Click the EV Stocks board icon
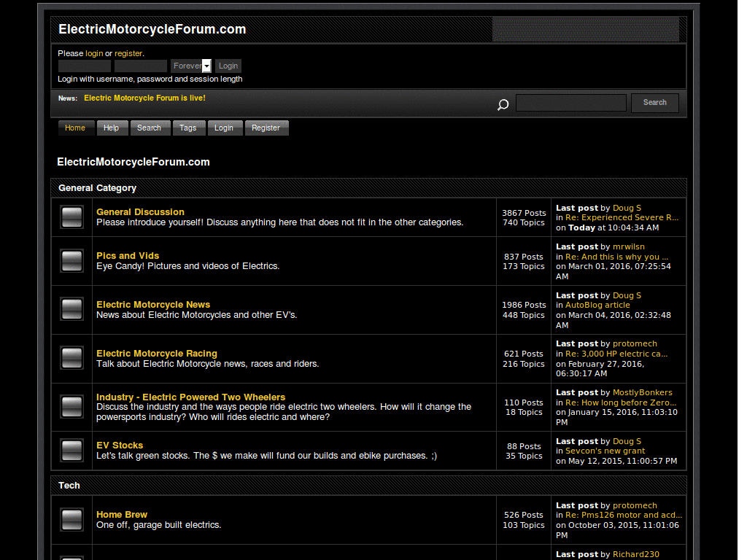Image resolution: width=747 pixels, height=560 pixels. [72, 451]
